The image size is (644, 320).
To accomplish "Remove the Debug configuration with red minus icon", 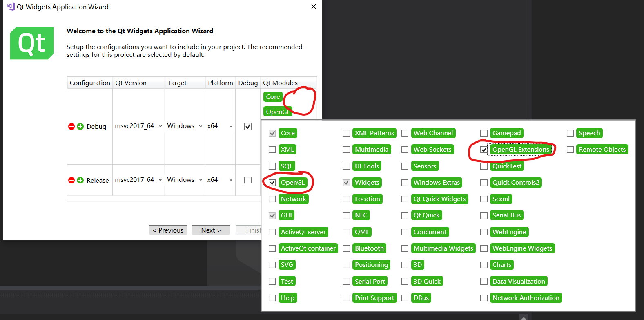I will (71, 127).
